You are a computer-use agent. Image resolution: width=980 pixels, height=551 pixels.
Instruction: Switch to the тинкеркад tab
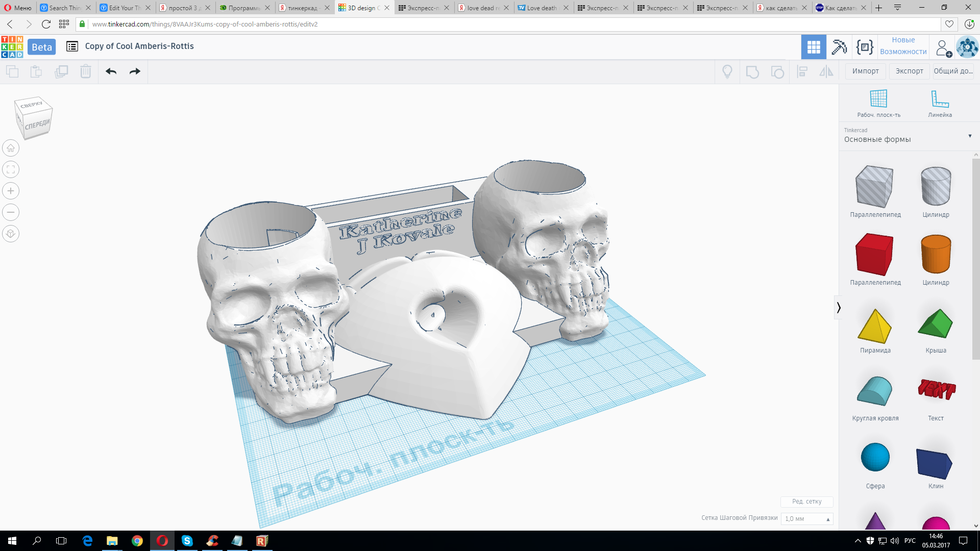click(x=304, y=8)
